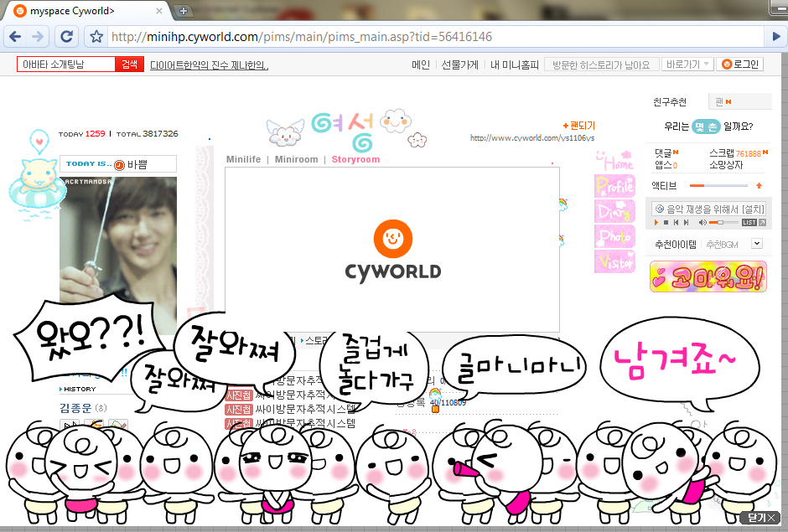Expand the HISTORY section

point(77,389)
